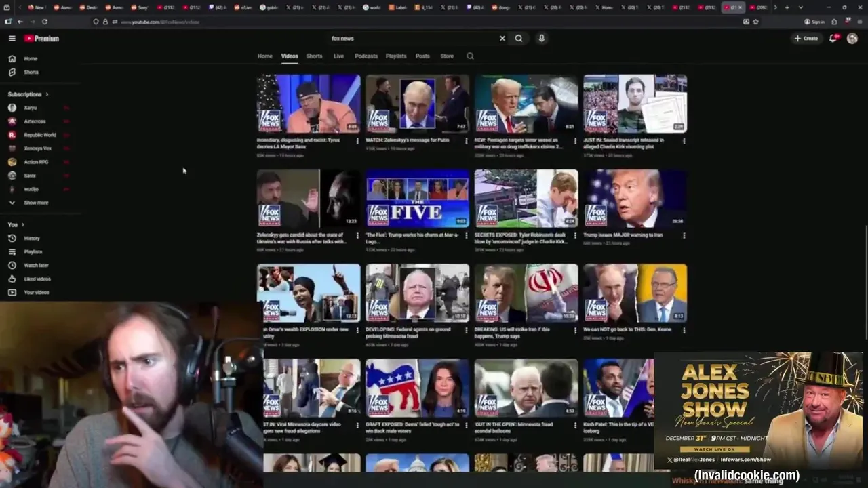This screenshot has height=488, width=868.
Task: Click the browser Sign in button
Action: [x=814, y=22]
